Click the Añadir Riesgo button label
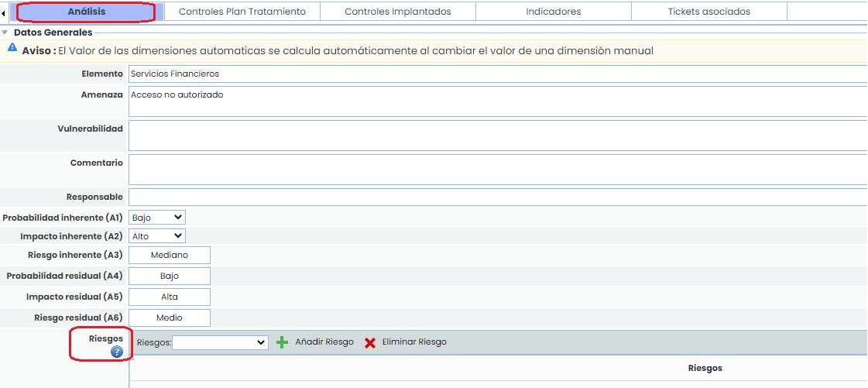The image size is (868, 388). [324, 342]
